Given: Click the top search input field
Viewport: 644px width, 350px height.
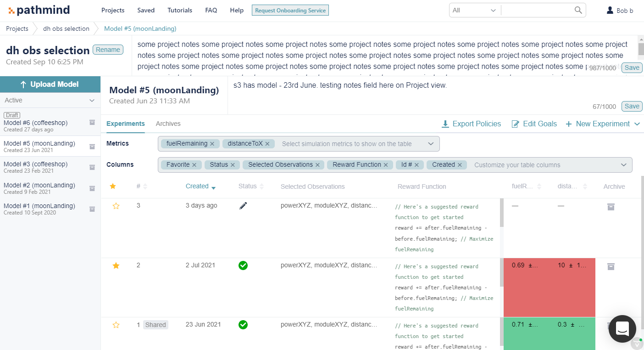Looking at the screenshot, I should point(537,10).
